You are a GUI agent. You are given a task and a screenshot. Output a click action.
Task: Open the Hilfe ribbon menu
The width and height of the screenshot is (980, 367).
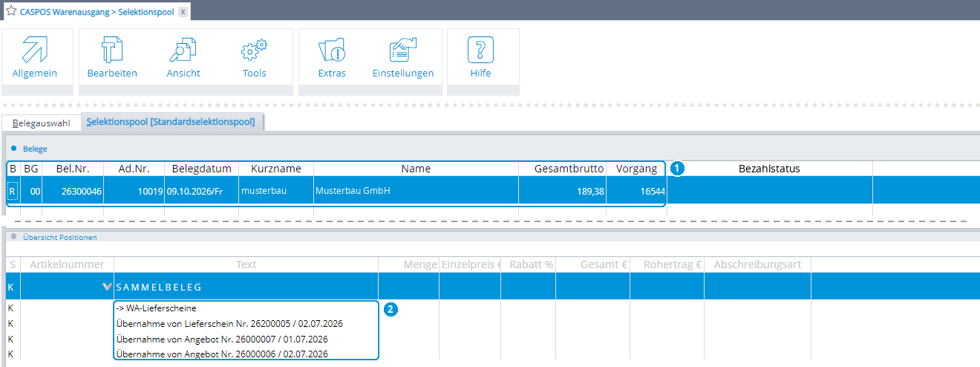pos(480,58)
